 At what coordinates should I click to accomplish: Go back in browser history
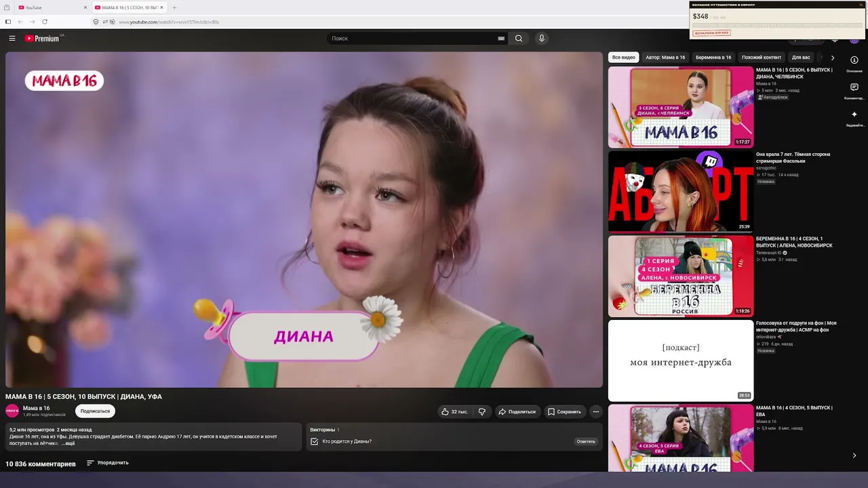click(20, 22)
